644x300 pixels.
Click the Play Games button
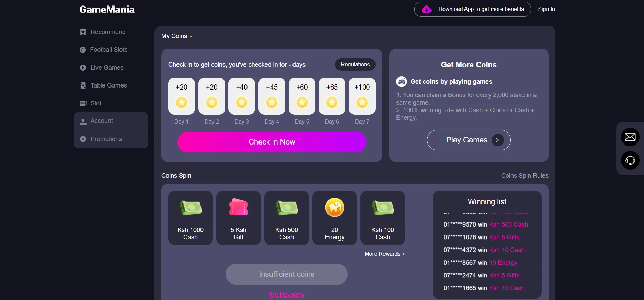[469, 140]
